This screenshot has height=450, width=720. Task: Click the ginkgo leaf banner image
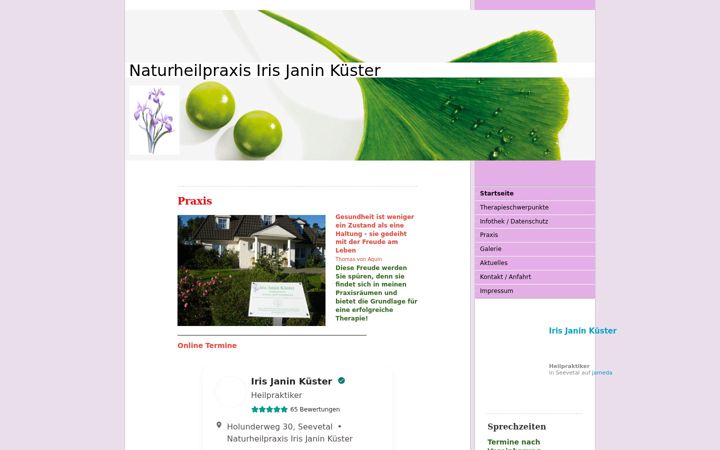(360, 85)
